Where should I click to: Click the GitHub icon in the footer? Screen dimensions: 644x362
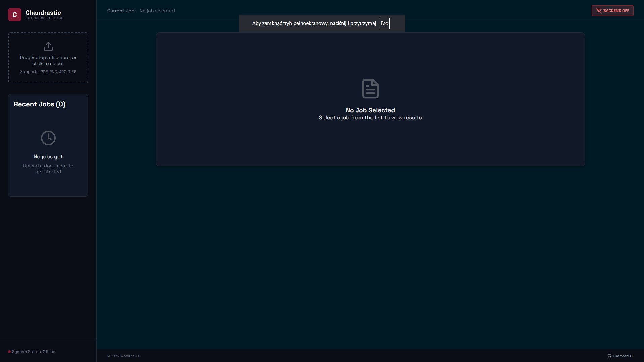coord(610,356)
